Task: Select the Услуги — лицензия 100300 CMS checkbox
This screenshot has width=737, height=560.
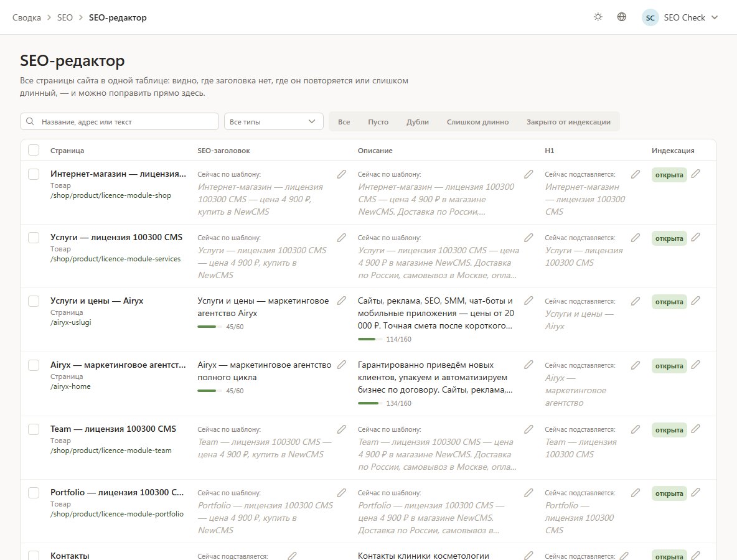Action: (x=34, y=237)
